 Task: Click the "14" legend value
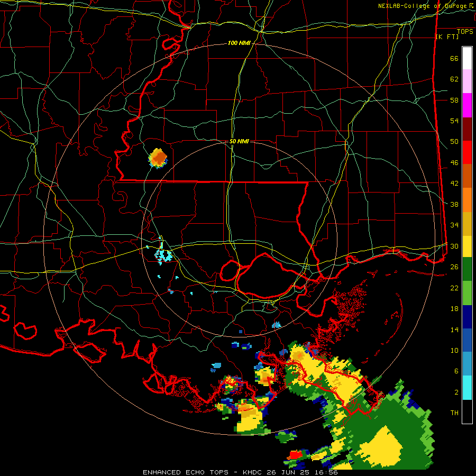point(454,329)
